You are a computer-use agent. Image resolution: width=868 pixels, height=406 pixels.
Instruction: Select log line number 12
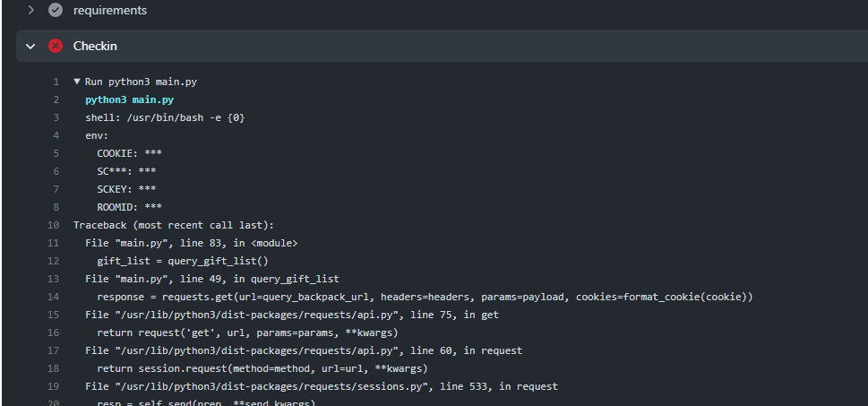54,261
